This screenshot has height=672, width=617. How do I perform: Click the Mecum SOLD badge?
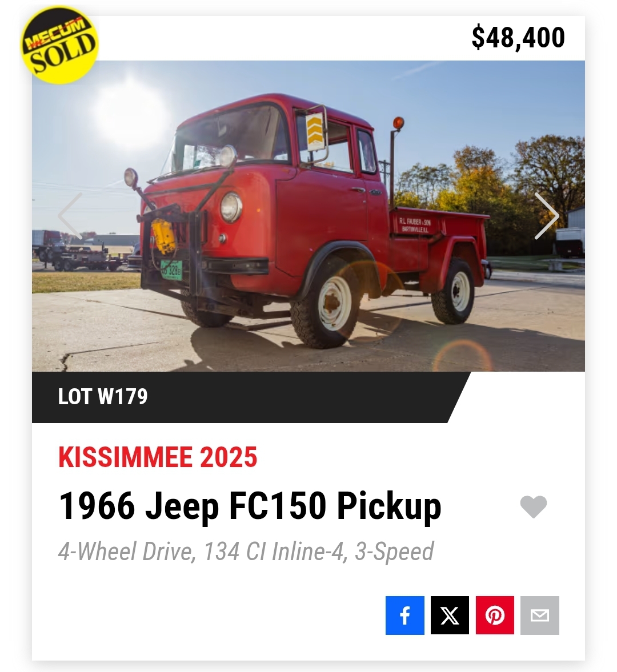click(59, 45)
